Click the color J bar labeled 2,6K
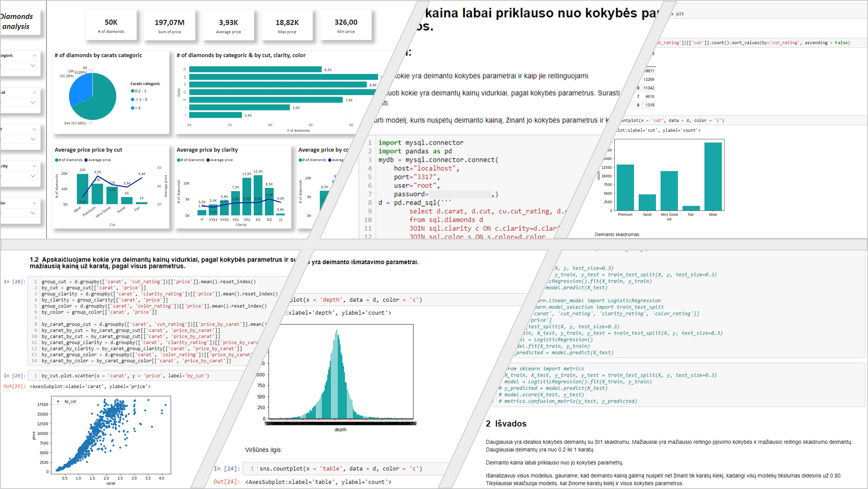Screen dimensions: 868x489 [x=216, y=115]
